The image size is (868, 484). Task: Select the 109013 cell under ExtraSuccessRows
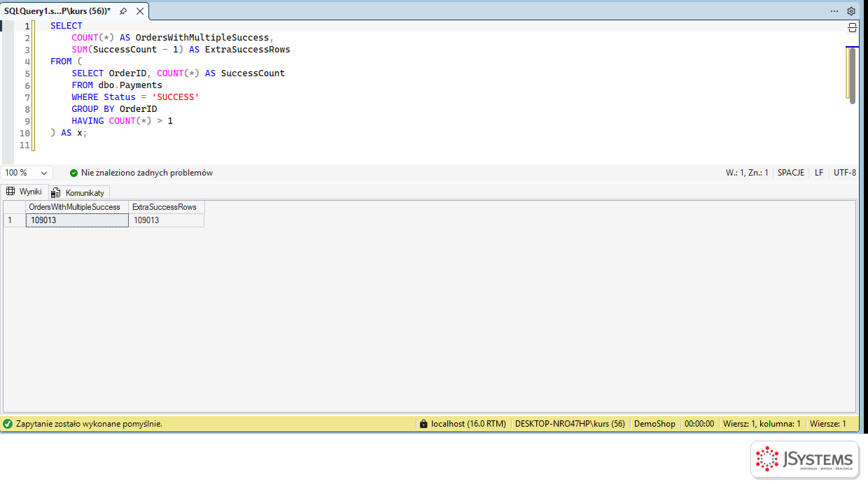tap(166, 220)
